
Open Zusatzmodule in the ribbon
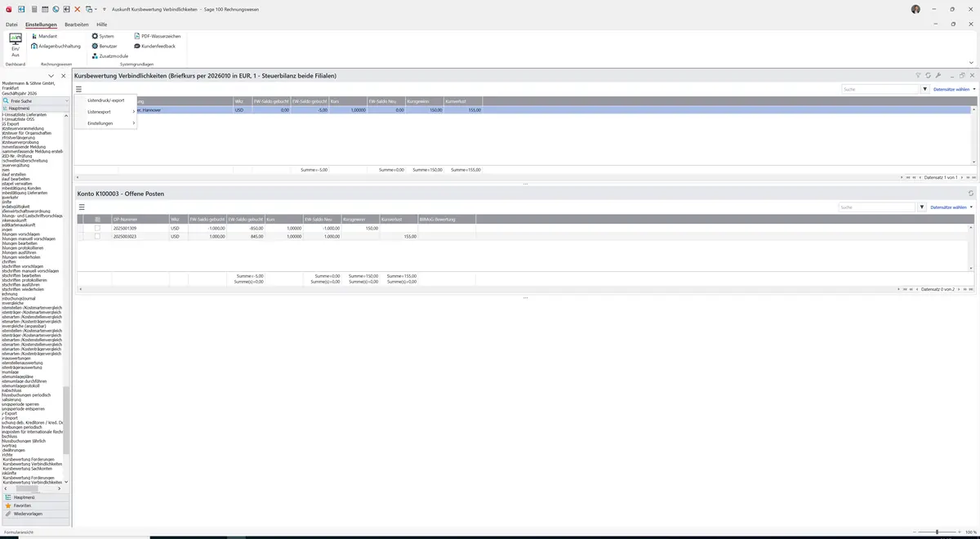click(109, 56)
